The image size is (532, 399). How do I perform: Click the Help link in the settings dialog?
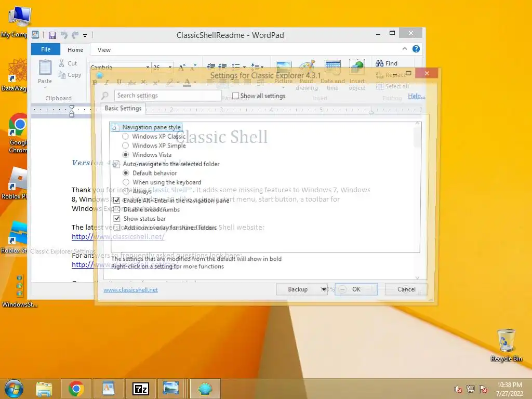tap(416, 96)
